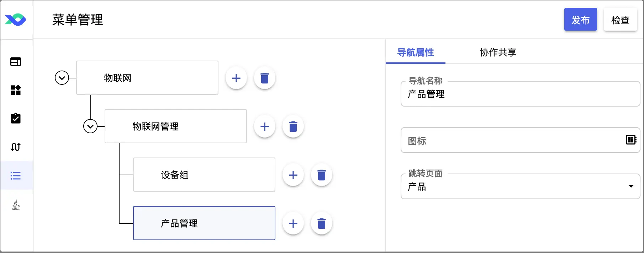
Task: Open the 跳转页面 dropdown
Action: [520, 186]
